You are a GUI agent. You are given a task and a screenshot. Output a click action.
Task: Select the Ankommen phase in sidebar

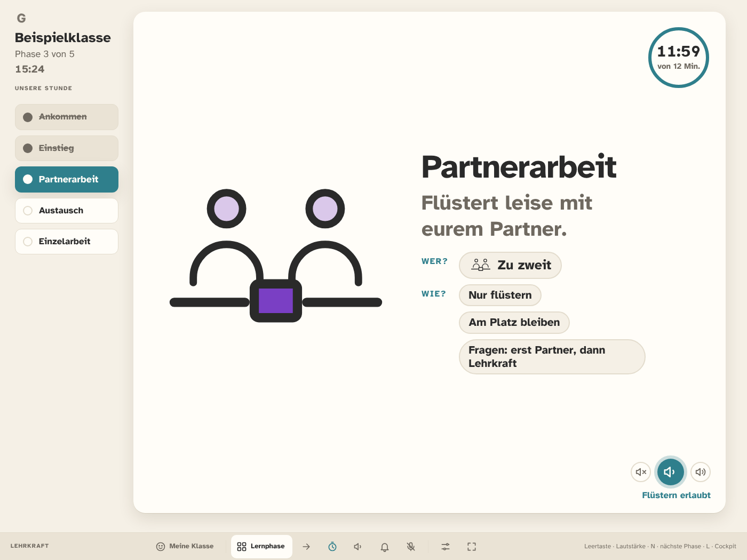click(67, 117)
